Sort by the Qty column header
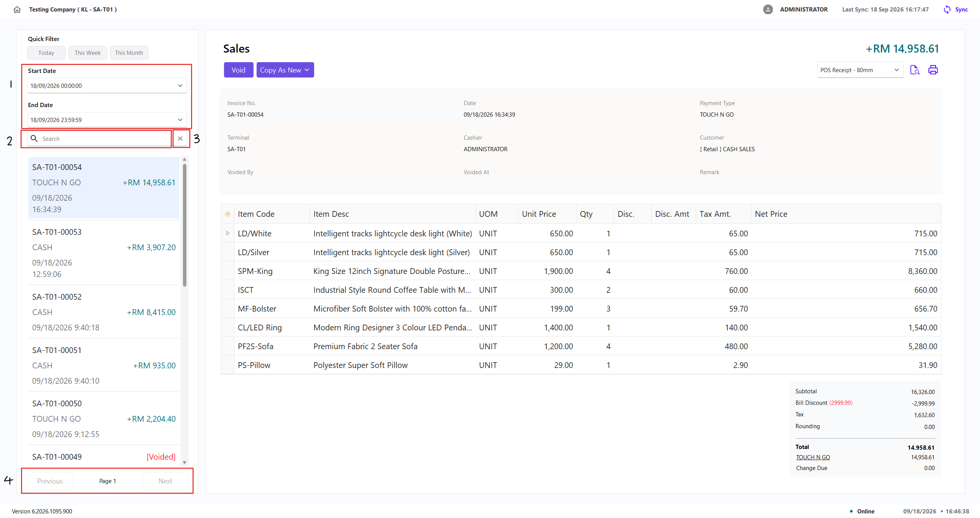This screenshot has height=518, width=980. pyautogui.click(x=595, y=214)
